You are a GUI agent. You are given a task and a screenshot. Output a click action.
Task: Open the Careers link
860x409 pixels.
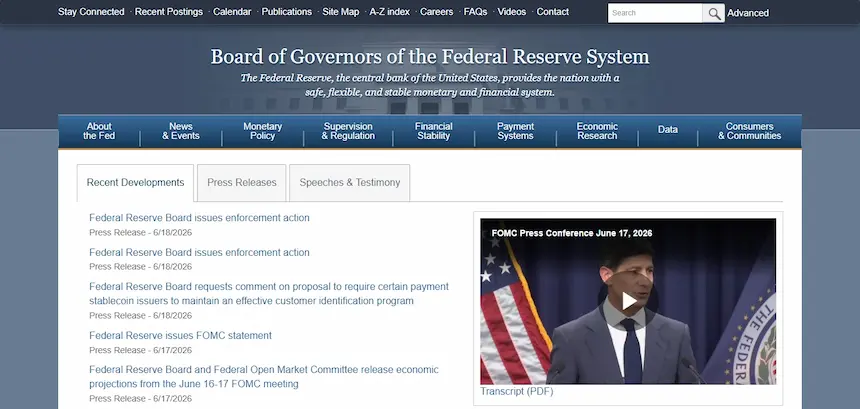(437, 12)
